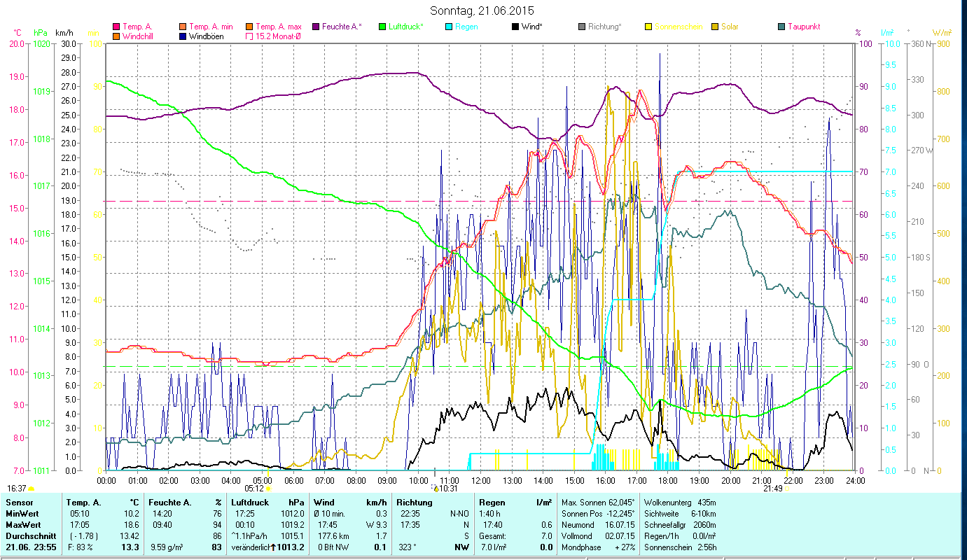Click the Temp. A. min legend swatch
Image resolution: width=967 pixels, height=560 pixels.
(183, 27)
